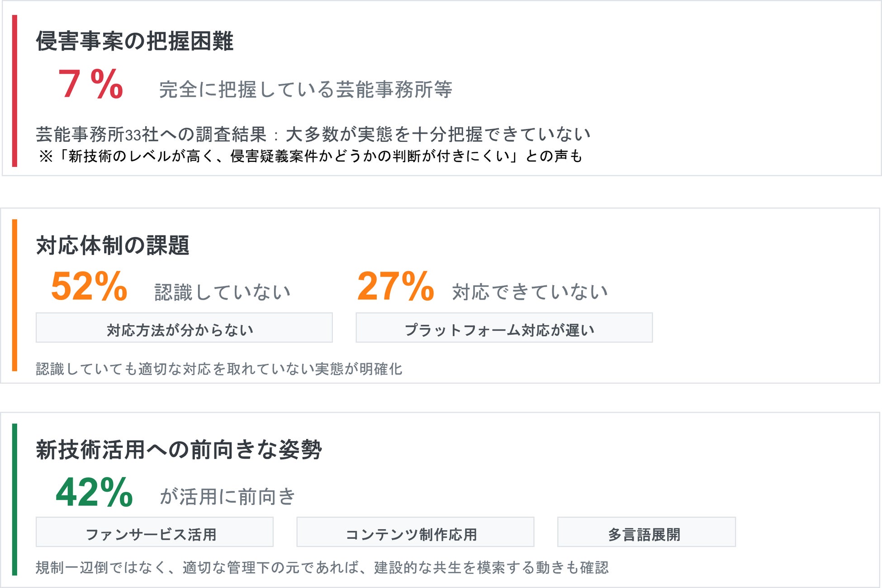Click the 芸能事務所33社への調査結果 sentence
882x588 pixels.
pos(313,134)
